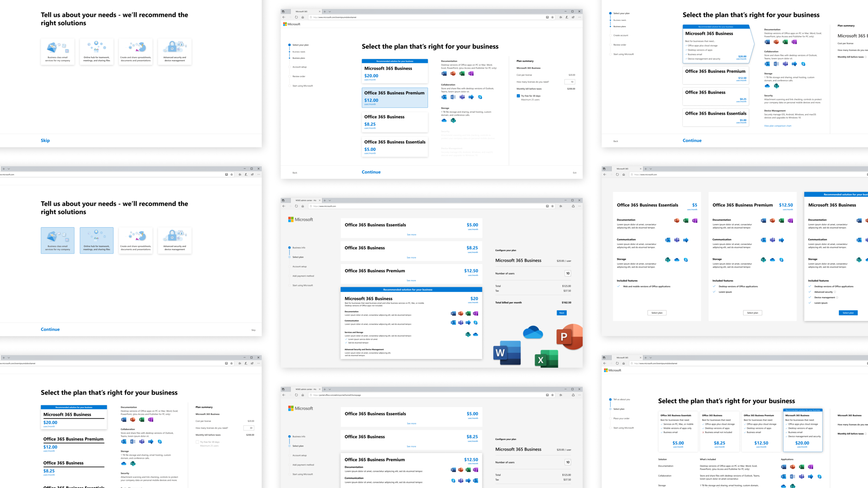Viewport: 868px width, 488px height.
Task: Go to the Create account step
Action: point(620,35)
